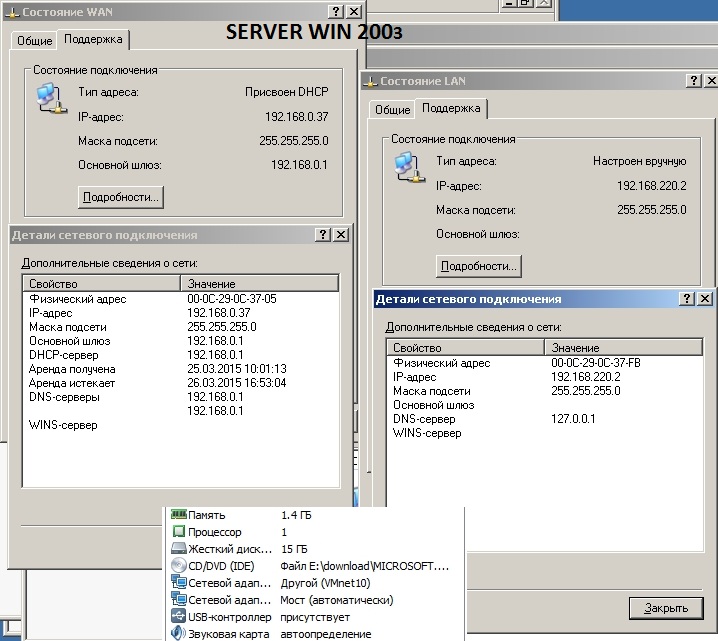Select Звуковая карта автоопределение value
The image size is (718, 641).
(x=326, y=634)
